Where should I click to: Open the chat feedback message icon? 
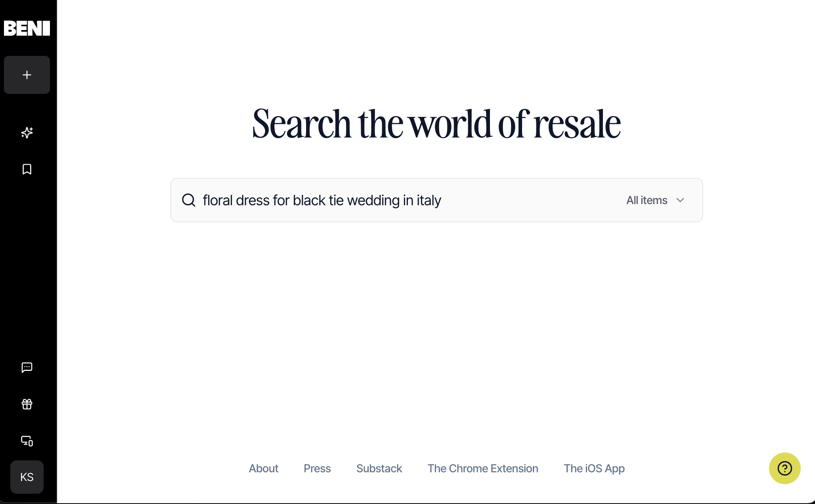click(x=27, y=367)
